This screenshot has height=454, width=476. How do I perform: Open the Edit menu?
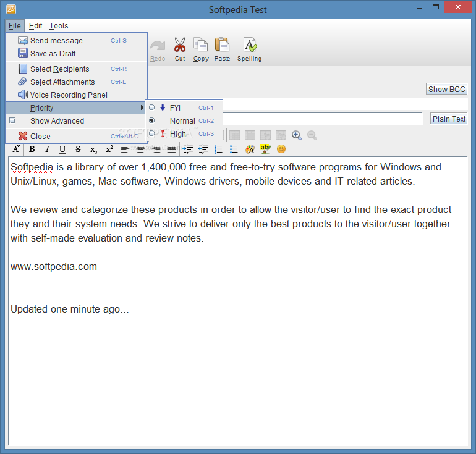point(35,26)
